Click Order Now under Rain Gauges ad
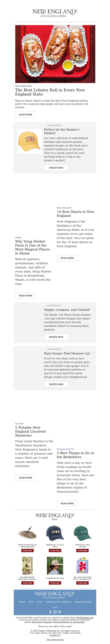The height and width of the screenshot is (644, 110). tap(56, 384)
